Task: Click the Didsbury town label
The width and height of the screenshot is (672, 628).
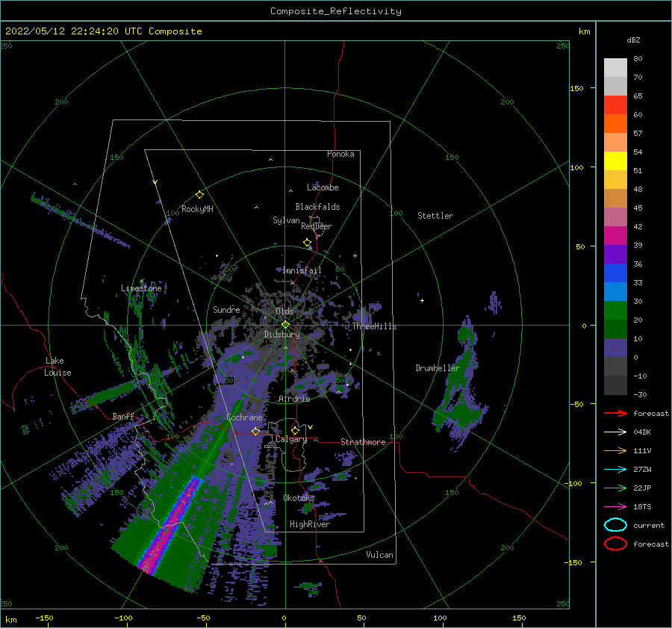Action: pos(281,335)
